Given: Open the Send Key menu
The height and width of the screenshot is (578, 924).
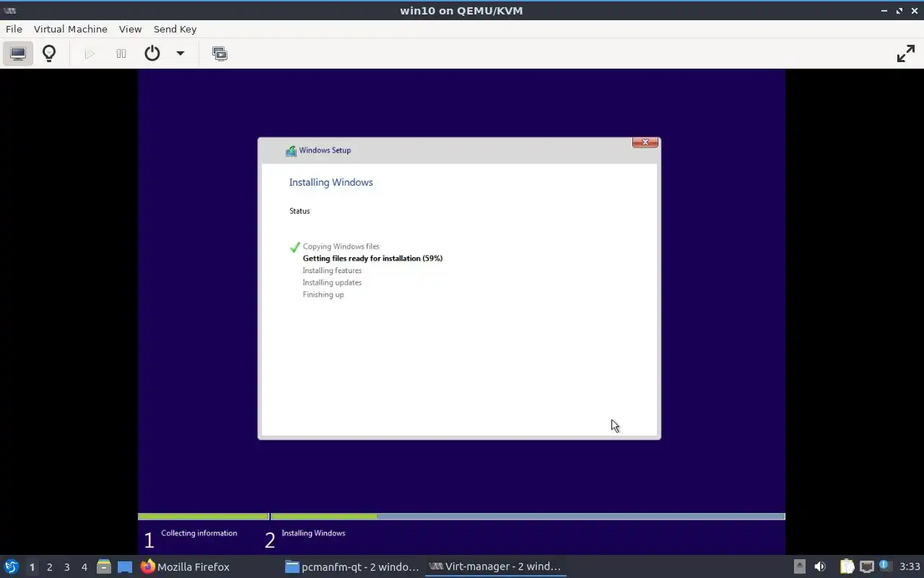Looking at the screenshot, I should (175, 29).
